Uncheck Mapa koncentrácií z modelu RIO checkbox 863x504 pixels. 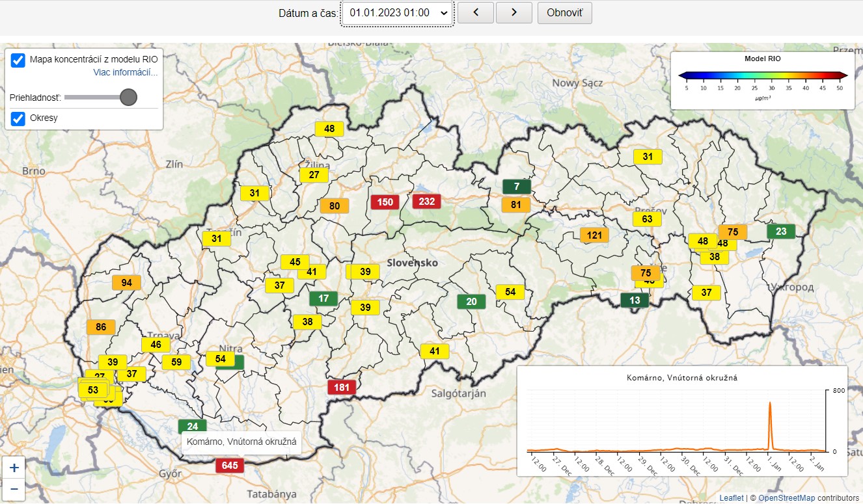[18, 60]
